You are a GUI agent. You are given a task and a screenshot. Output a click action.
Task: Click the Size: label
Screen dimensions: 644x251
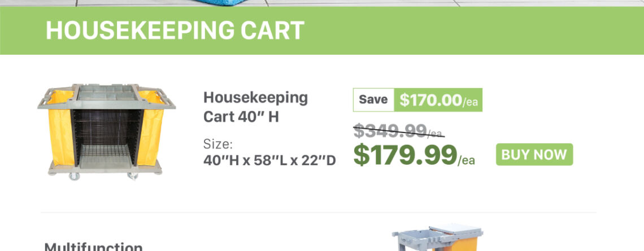[218, 144]
